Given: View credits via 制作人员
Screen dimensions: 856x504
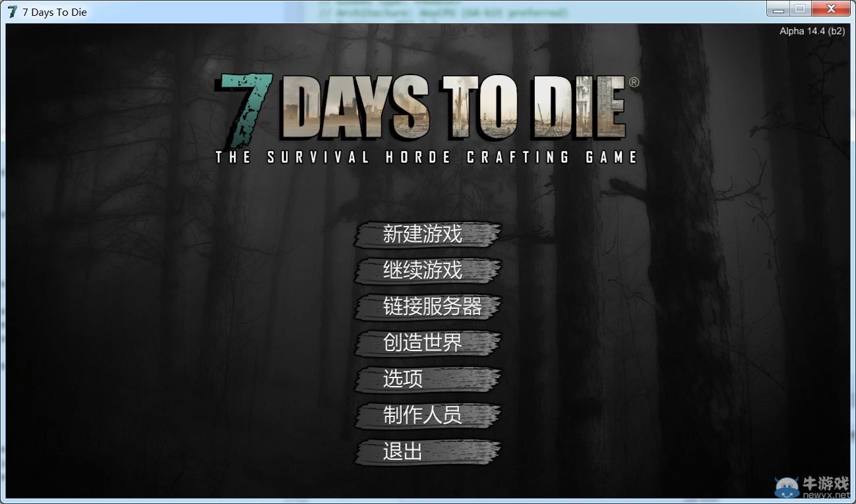Looking at the screenshot, I should (428, 416).
